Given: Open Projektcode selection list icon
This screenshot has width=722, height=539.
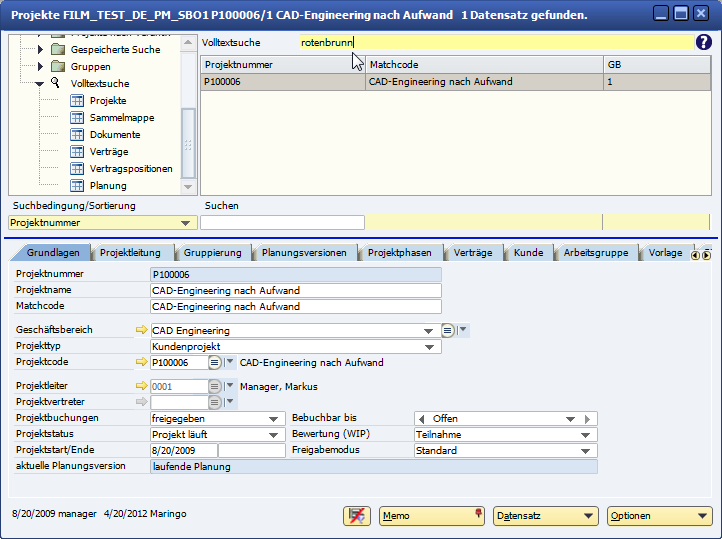Looking at the screenshot, I should 215,363.
